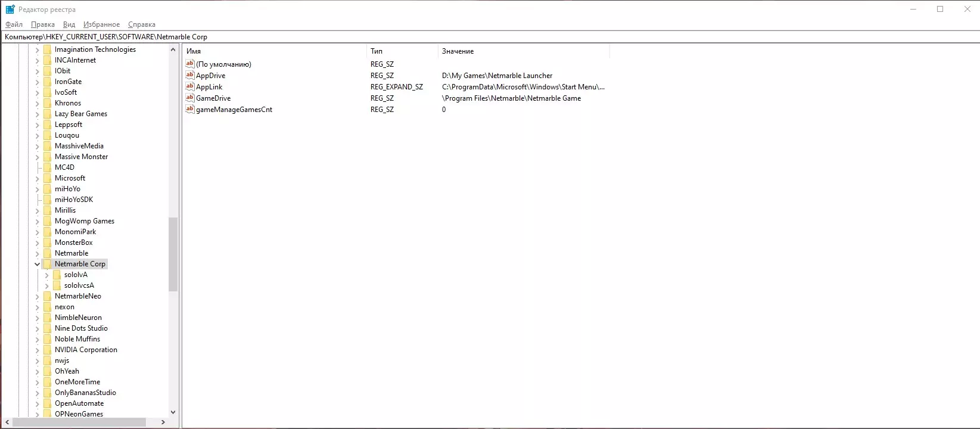Expand the NVIDIA Corporation key

37,350
